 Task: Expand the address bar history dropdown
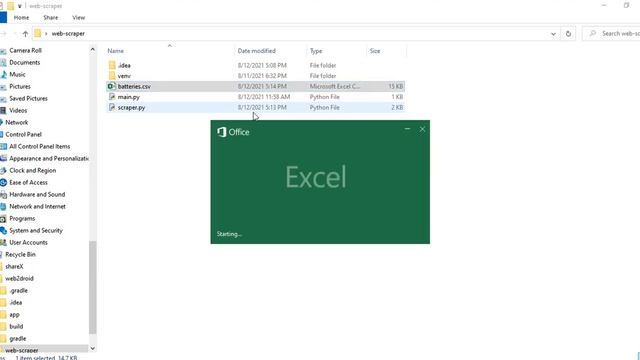tap(553, 34)
